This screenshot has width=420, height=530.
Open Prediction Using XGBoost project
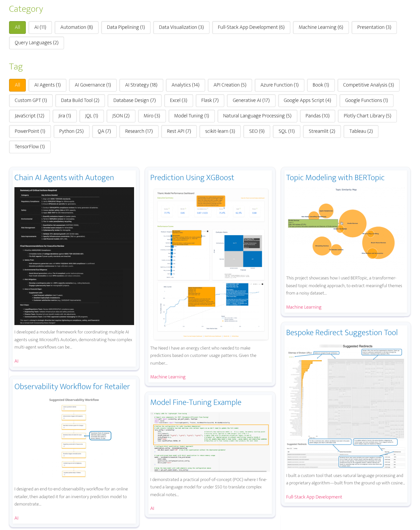click(x=192, y=178)
